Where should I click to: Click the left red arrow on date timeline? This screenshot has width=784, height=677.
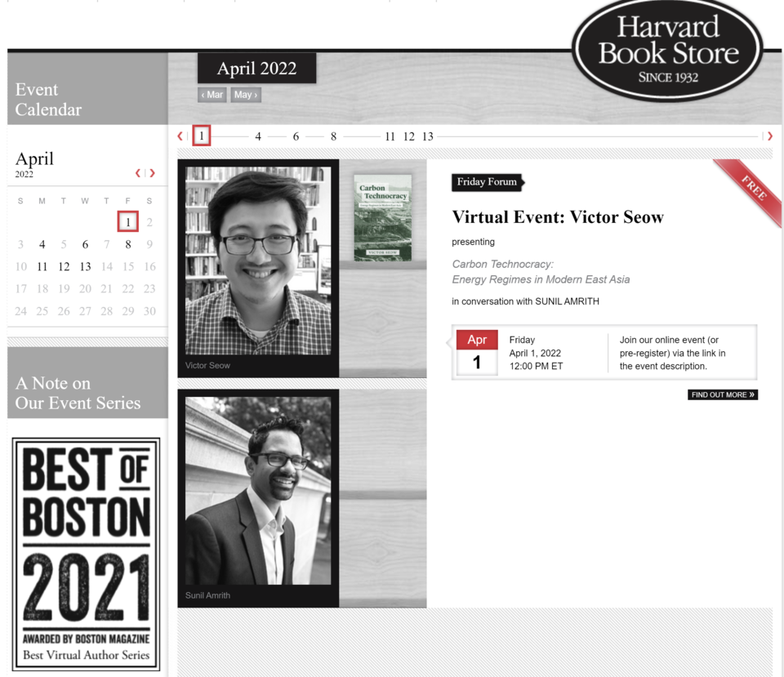(x=180, y=136)
